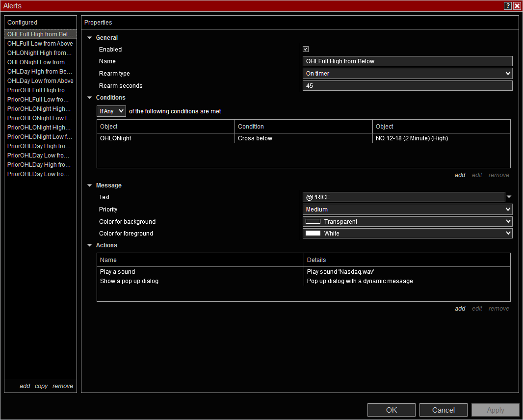Uncheck the Enabled checkbox
This screenshot has width=523, height=420.
306,49
